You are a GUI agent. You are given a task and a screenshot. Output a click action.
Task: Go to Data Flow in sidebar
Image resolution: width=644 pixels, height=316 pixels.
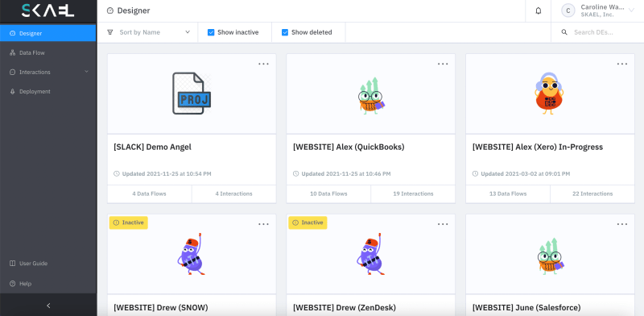tap(48, 52)
